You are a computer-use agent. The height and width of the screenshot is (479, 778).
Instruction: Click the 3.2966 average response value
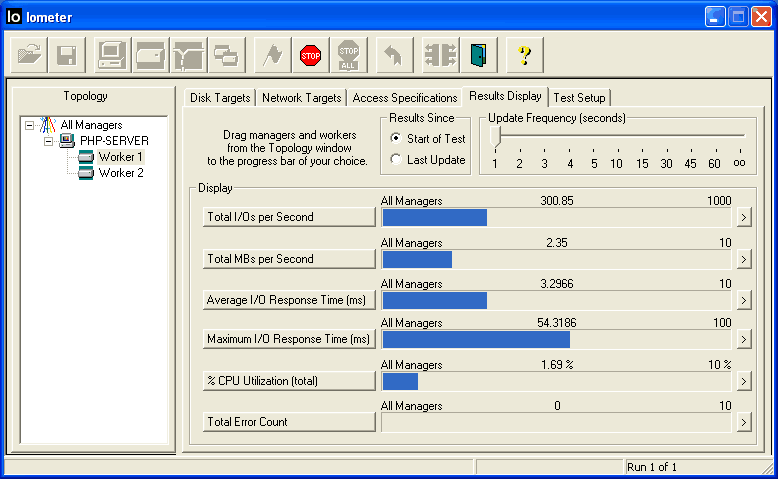557,283
